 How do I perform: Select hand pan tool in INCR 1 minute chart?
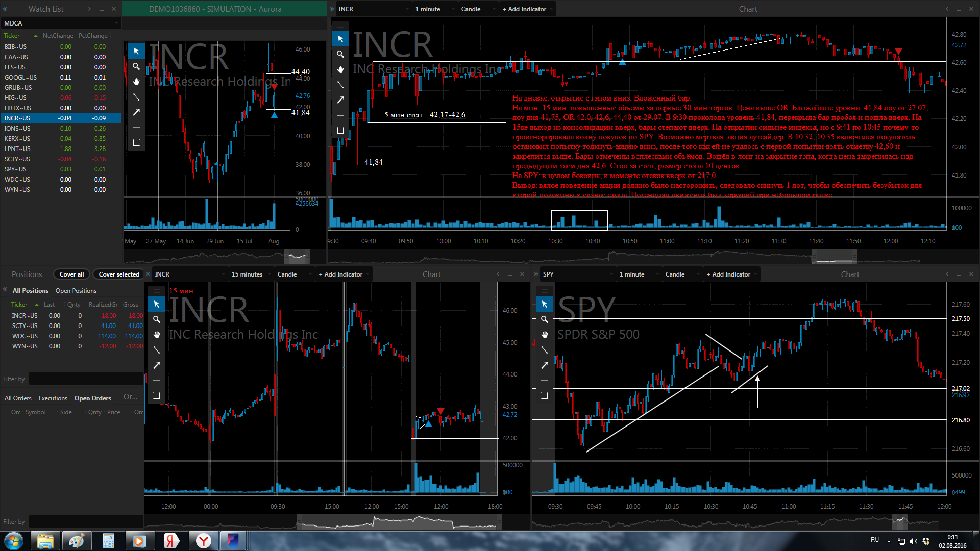click(x=340, y=69)
